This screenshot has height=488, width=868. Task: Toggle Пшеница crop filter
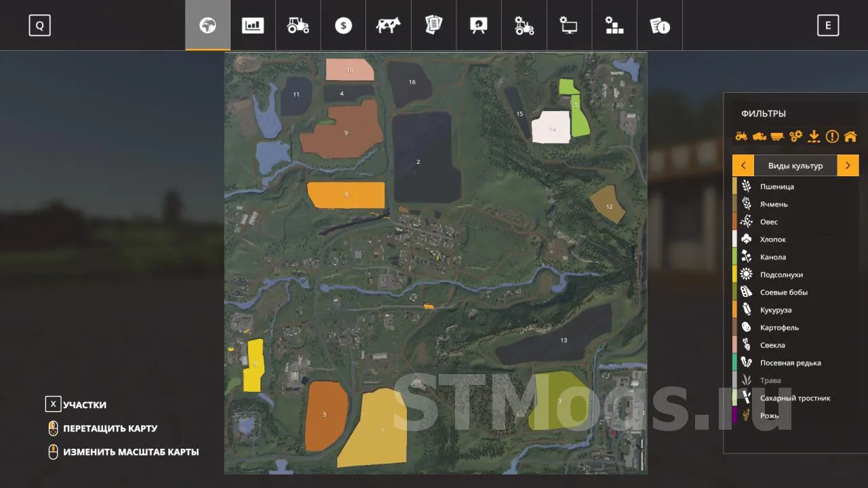pyautogui.click(x=795, y=186)
